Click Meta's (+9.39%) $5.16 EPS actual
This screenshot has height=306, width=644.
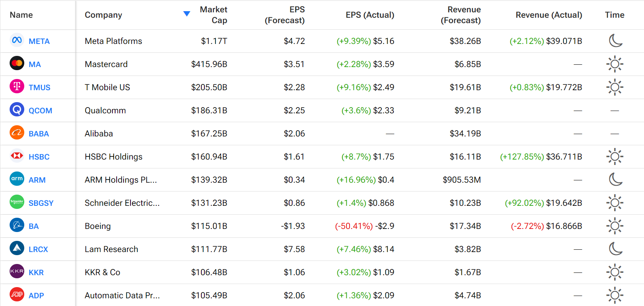pos(365,41)
